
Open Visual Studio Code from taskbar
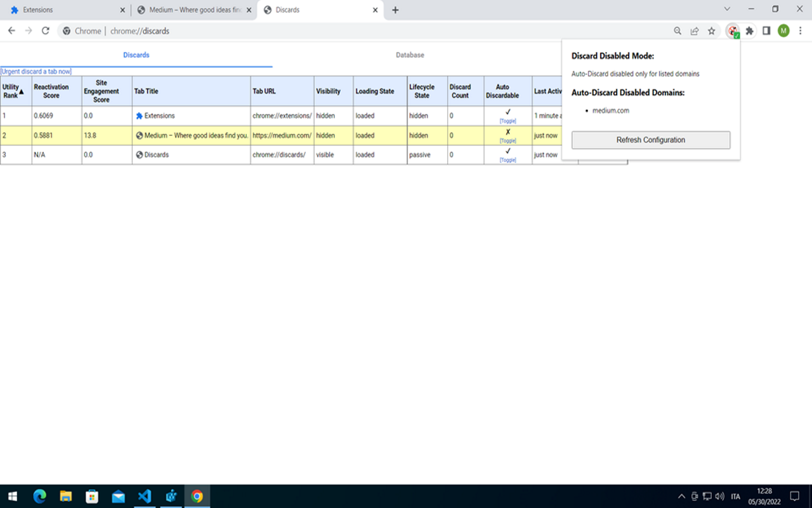tap(145, 496)
